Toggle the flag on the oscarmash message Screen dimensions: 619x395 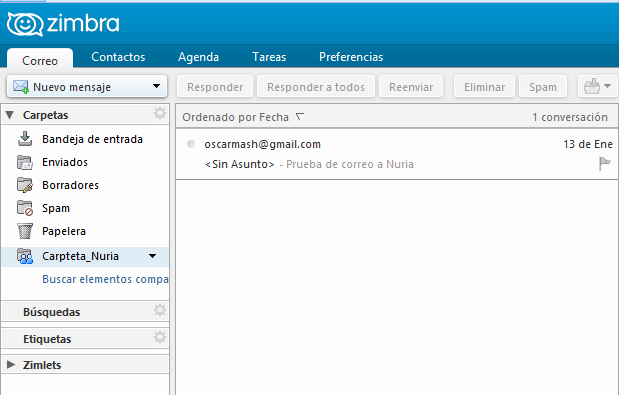[604, 163]
